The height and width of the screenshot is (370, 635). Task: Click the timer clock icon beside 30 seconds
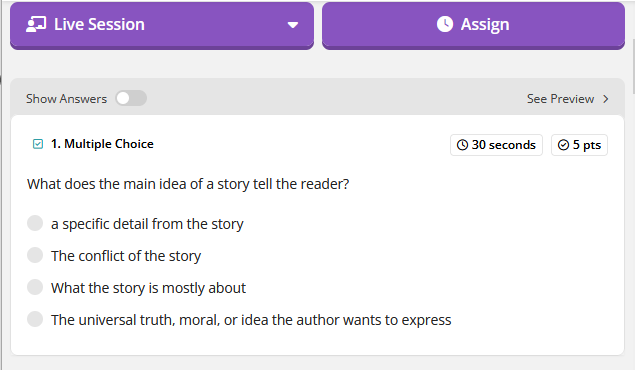tap(462, 145)
